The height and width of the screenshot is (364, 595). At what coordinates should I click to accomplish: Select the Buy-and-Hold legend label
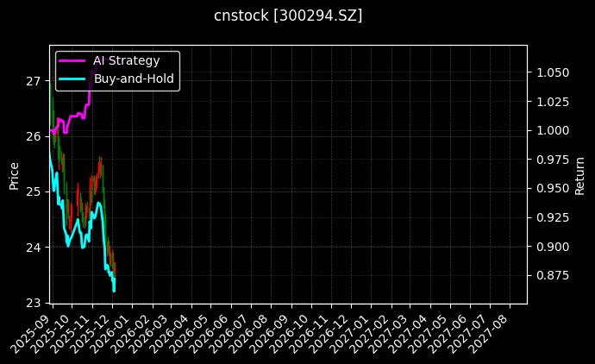pos(134,78)
